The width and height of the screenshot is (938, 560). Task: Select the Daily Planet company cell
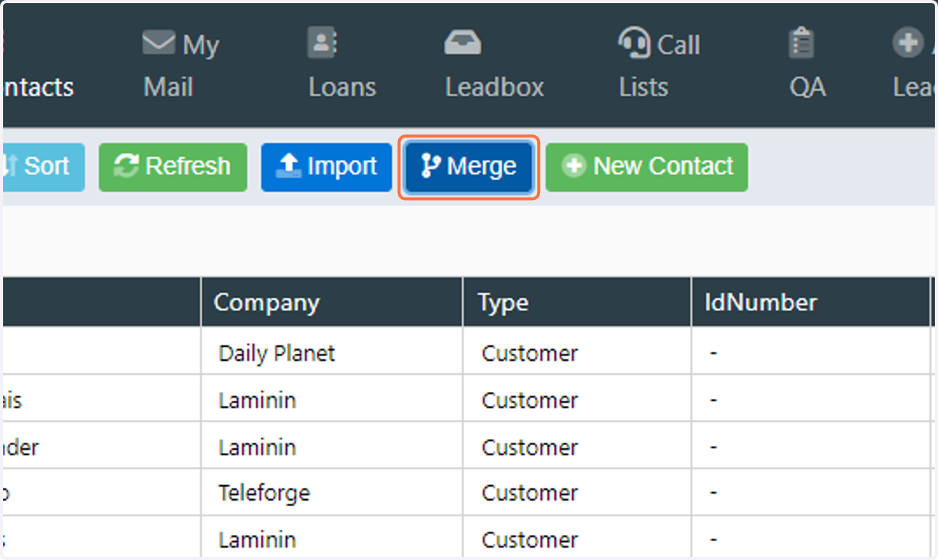point(332,352)
